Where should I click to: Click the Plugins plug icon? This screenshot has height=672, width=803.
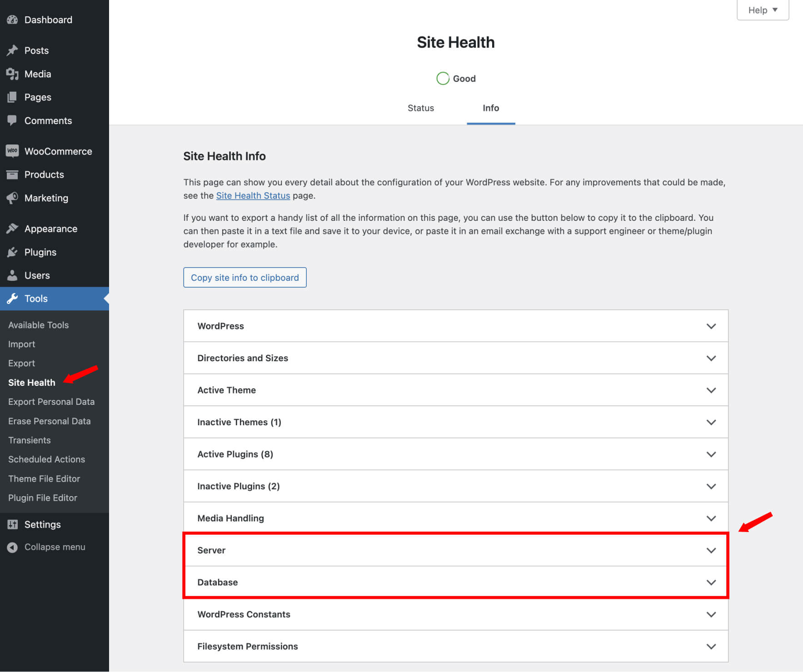tap(12, 252)
